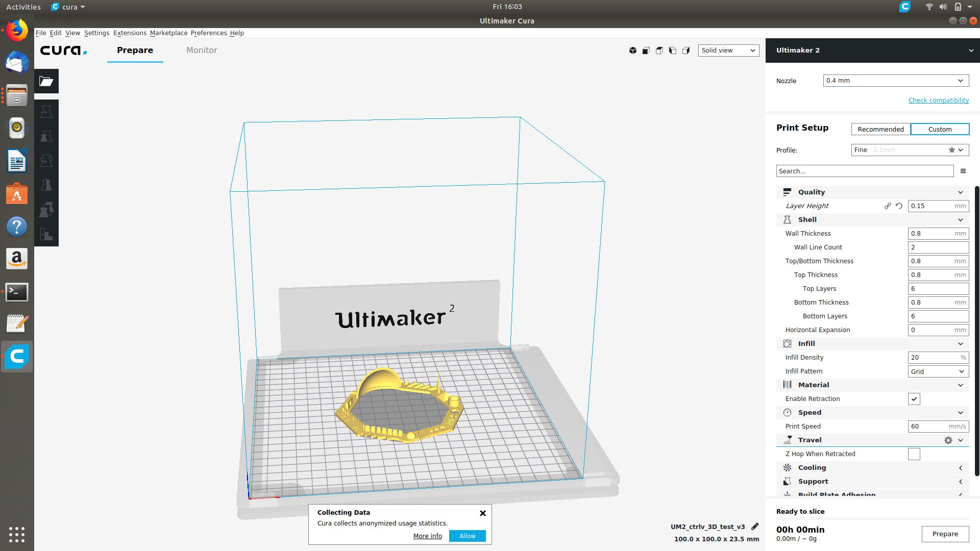Screen dimensions: 980x551
Task: Switch to the Monitor tab
Action: click(202, 50)
